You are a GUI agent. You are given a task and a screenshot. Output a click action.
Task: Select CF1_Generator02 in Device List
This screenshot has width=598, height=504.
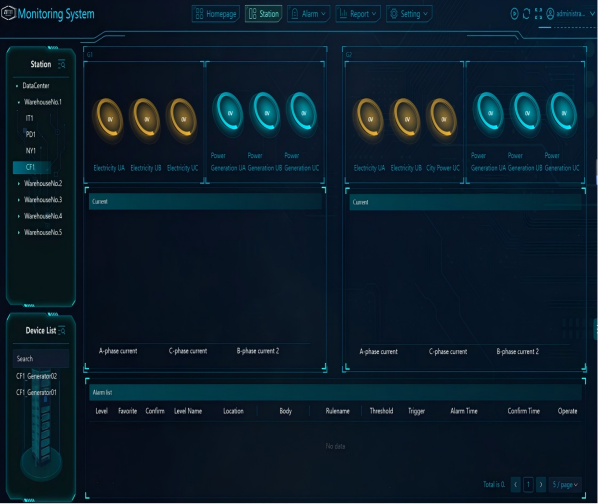[37, 376]
